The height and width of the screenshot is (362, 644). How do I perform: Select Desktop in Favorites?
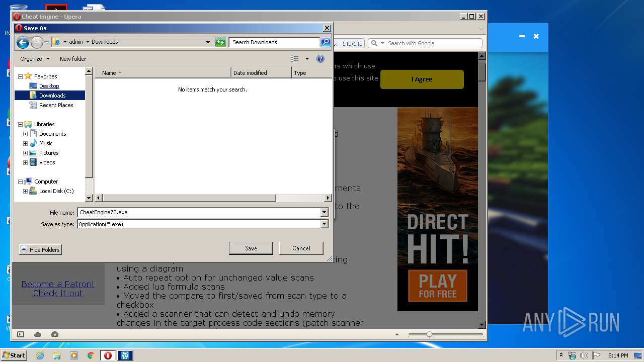(49, 86)
